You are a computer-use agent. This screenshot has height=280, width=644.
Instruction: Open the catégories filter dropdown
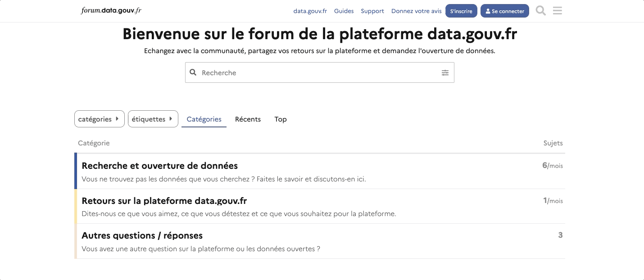click(99, 119)
